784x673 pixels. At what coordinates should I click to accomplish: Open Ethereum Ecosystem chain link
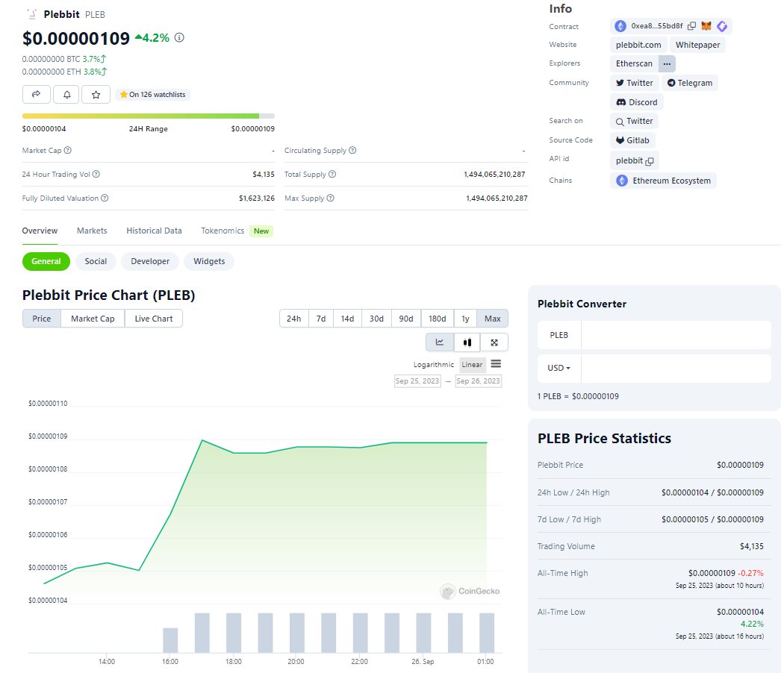664,181
